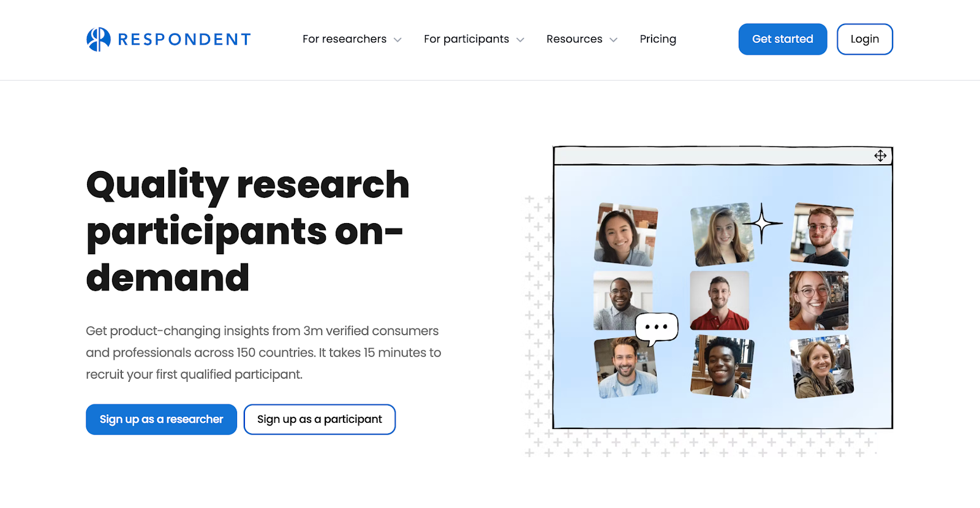The image size is (980, 508).
Task: Click the move arrows icon in illustration
Action: click(880, 156)
